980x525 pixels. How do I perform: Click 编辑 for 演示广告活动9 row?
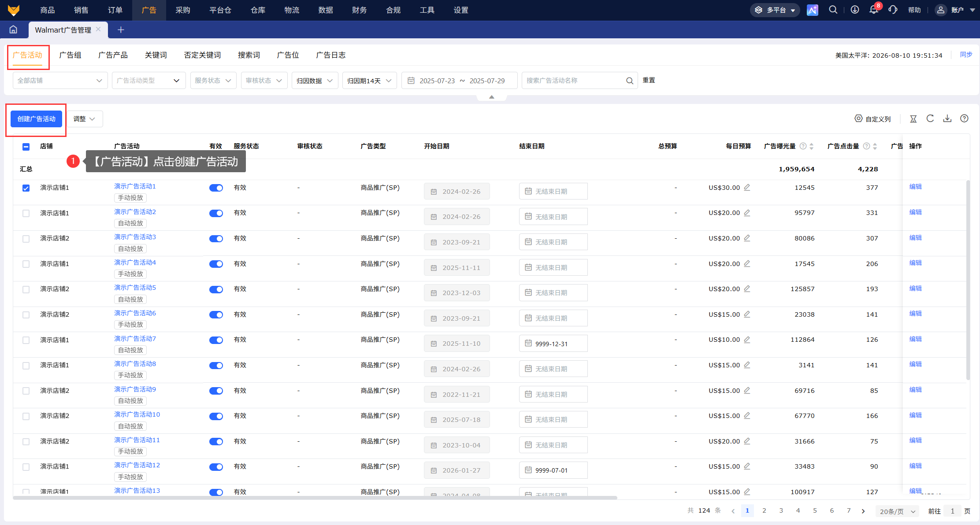(915, 390)
